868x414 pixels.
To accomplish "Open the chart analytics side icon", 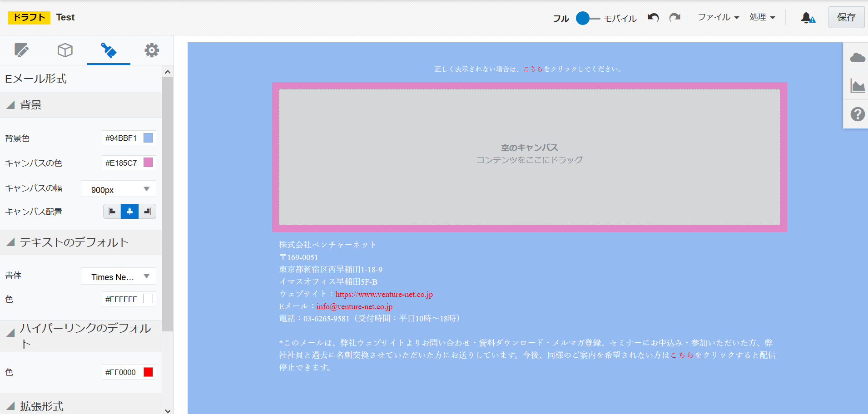I will [x=857, y=86].
